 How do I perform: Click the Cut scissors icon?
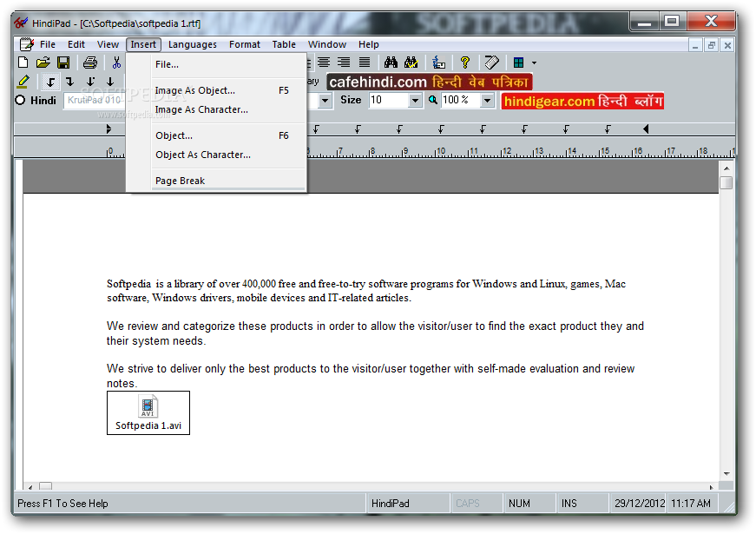[116, 63]
